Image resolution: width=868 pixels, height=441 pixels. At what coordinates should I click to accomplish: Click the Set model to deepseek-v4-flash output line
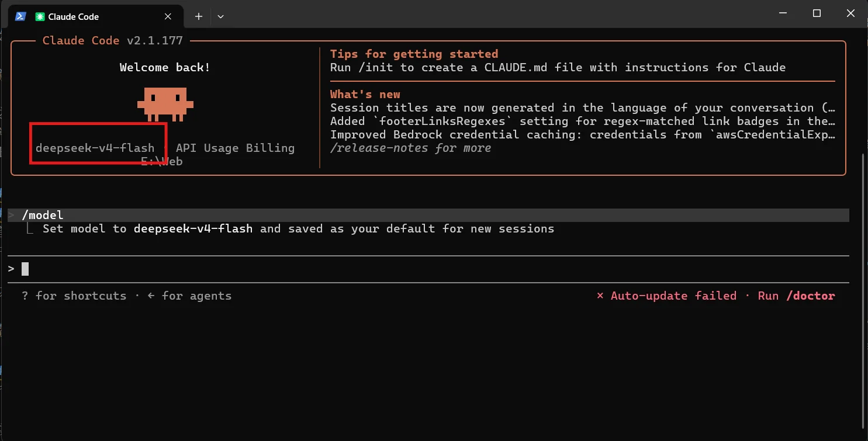[298, 228]
